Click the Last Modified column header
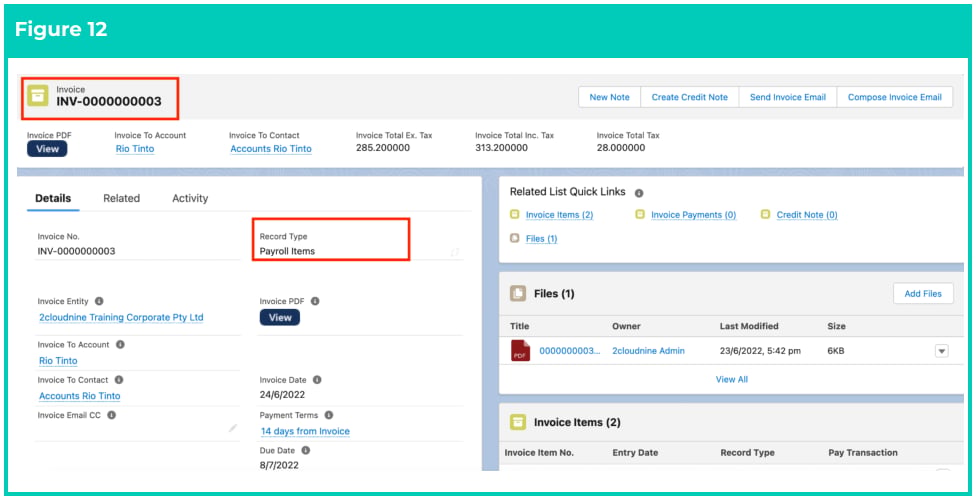 pos(749,326)
